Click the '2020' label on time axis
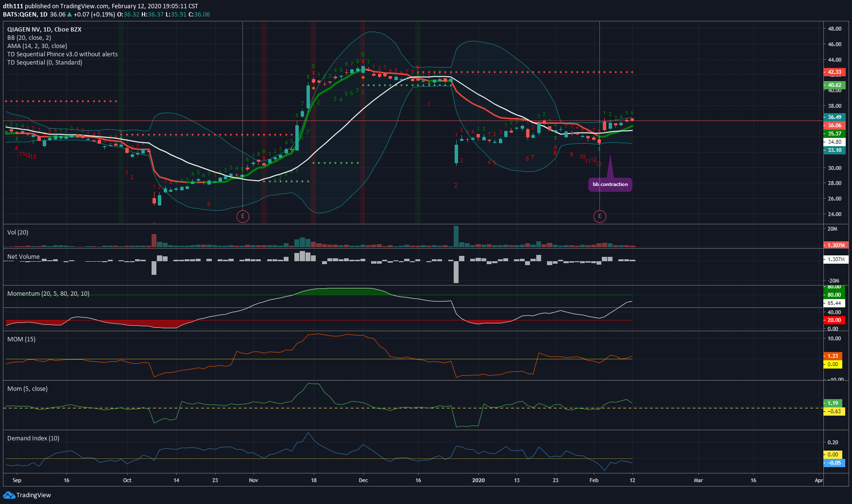 pos(478,480)
